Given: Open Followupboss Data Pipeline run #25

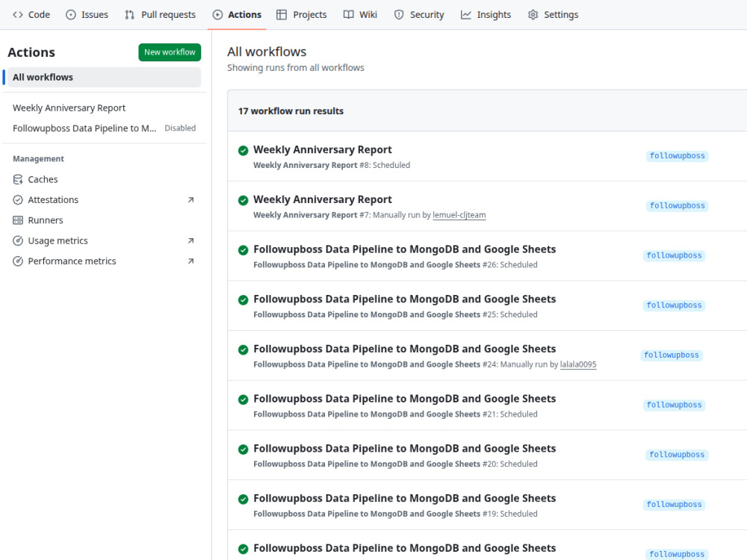Looking at the screenshot, I should pos(404,299).
